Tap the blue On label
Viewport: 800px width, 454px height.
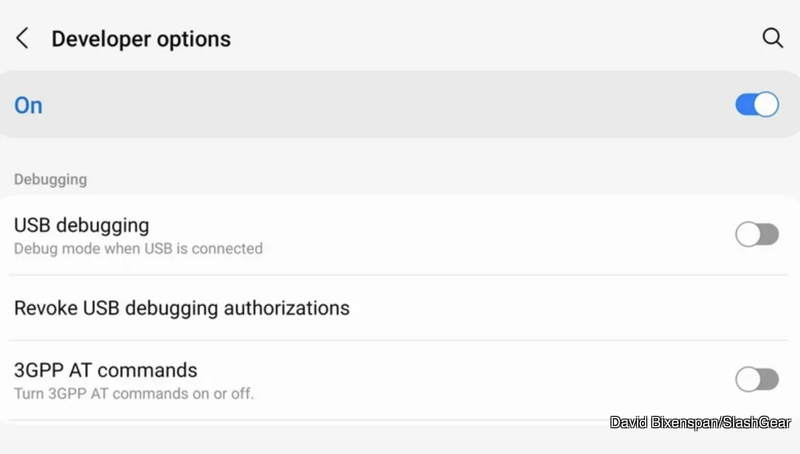(28, 106)
